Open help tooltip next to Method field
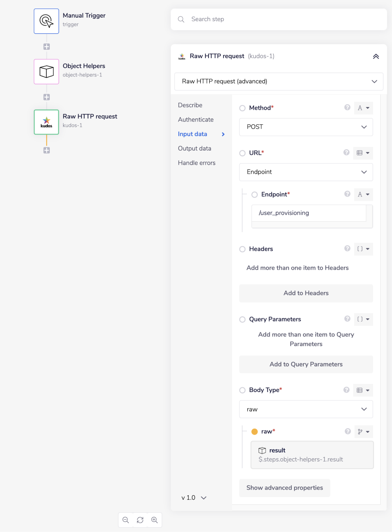This screenshot has width=392, height=532. coord(347,107)
